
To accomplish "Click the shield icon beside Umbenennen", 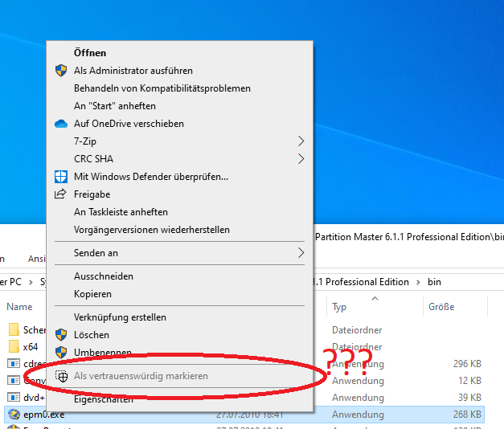I will (61, 353).
